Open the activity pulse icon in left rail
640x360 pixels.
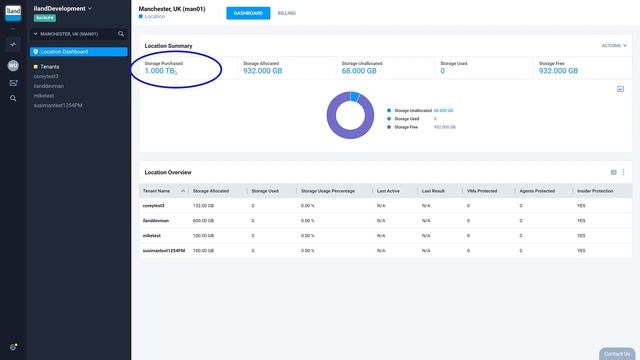coord(13,44)
